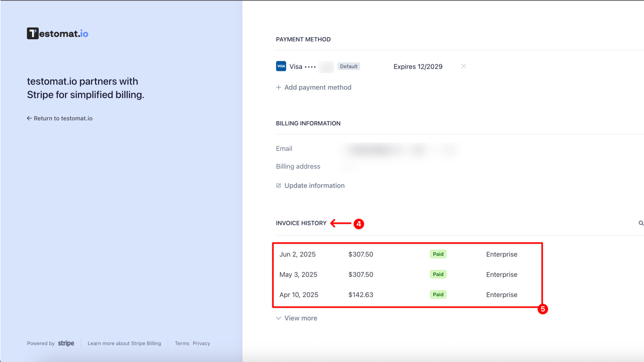Open the Privacy link in the footer
This screenshot has width=644, height=362.
pyautogui.click(x=201, y=343)
